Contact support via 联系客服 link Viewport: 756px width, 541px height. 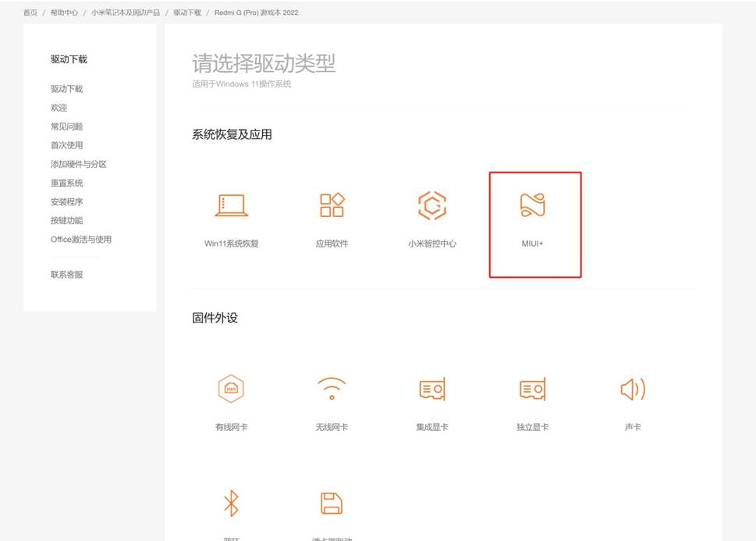tap(66, 274)
